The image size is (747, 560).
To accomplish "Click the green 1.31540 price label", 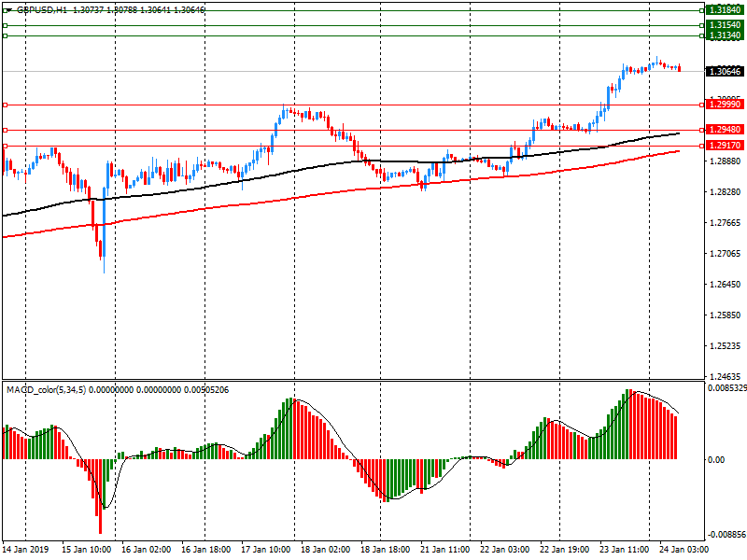I will 726,25.
